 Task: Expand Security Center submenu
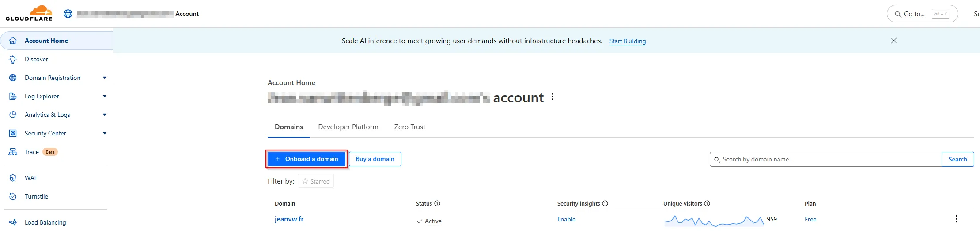pos(105,133)
